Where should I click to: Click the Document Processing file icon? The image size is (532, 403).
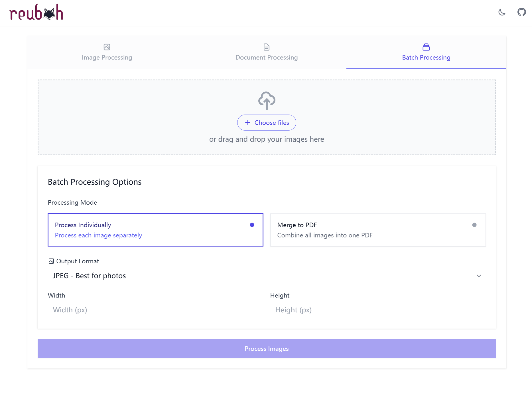pyautogui.click(x=267, y=47)
